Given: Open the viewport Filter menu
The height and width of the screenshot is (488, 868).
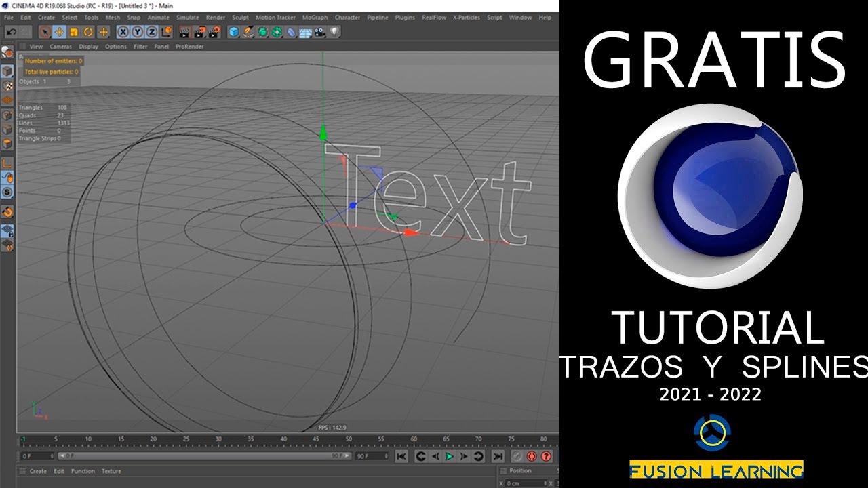Looking at the screenshot, I should (x=140, y=47).
